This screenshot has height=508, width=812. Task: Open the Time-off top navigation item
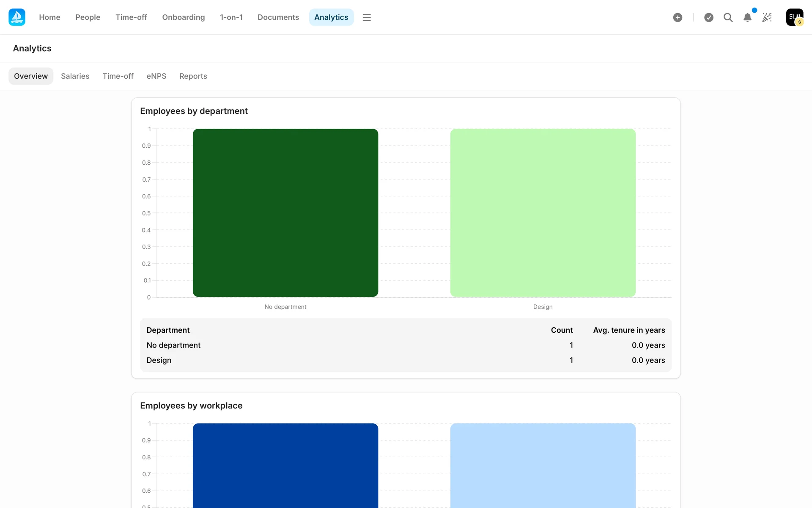(x=131, y=17)
